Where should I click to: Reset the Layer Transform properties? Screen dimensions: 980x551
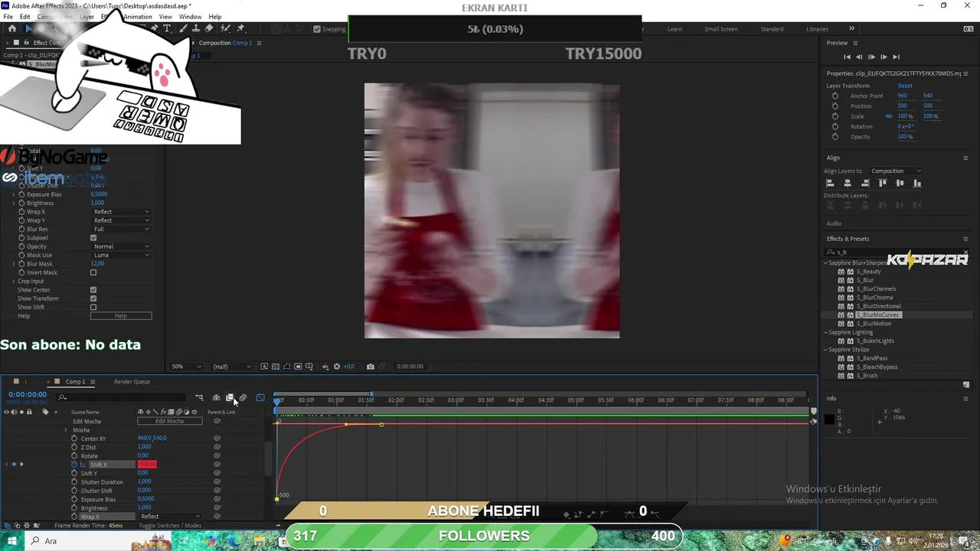coord(905,86)
